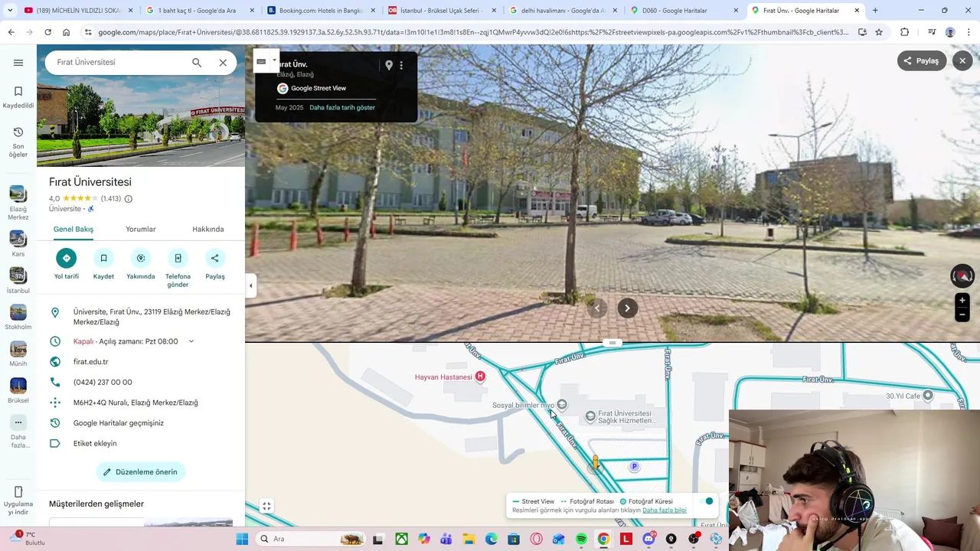The width and height of the screenshot is (980, 551).
Task: Go to next Street View image
Action: coord(627,308)
